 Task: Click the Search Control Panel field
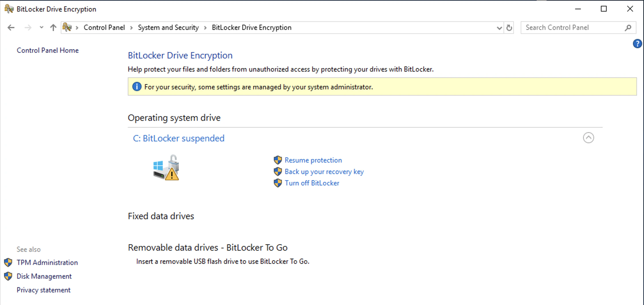pyautogui.click(x=574, y=28)
